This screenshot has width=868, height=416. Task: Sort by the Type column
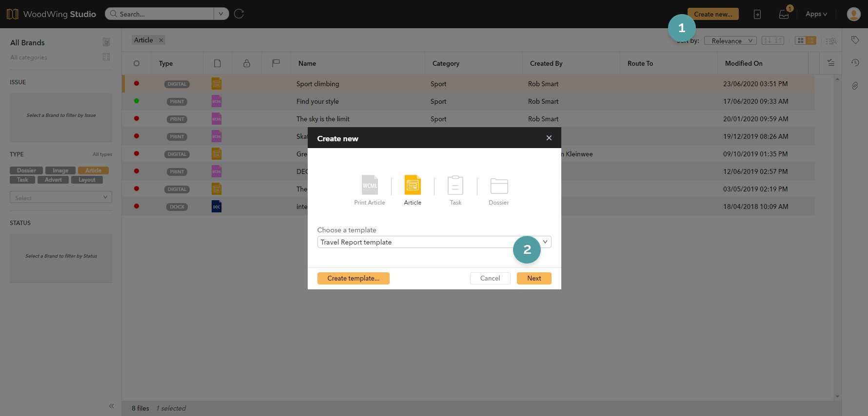click(x=166, y=63)
